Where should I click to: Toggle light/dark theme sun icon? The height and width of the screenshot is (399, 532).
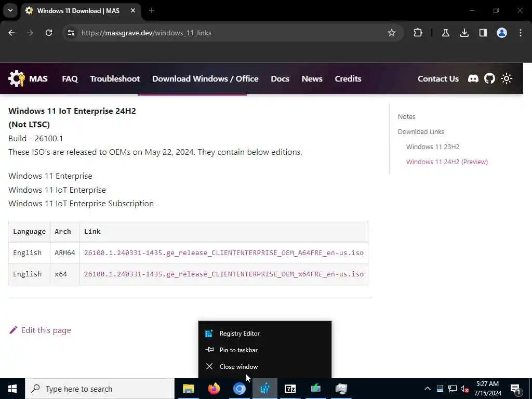pos(506,79)
